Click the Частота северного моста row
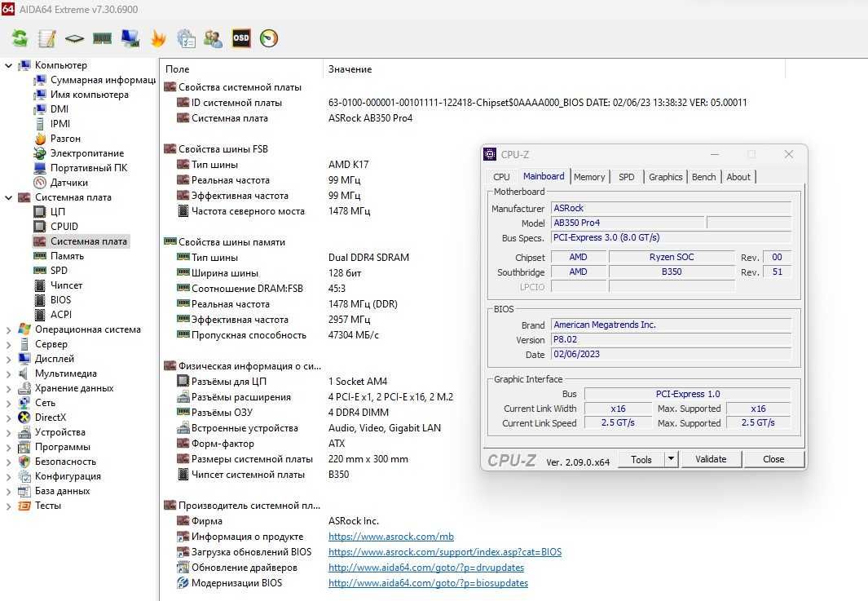 coord(274,211)
